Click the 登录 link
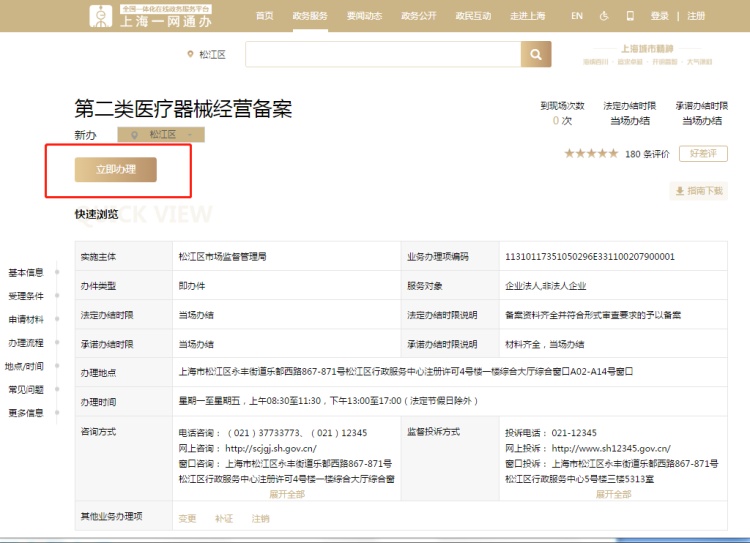The width and height of the screenshot is (750, 543). coord(660,16)
